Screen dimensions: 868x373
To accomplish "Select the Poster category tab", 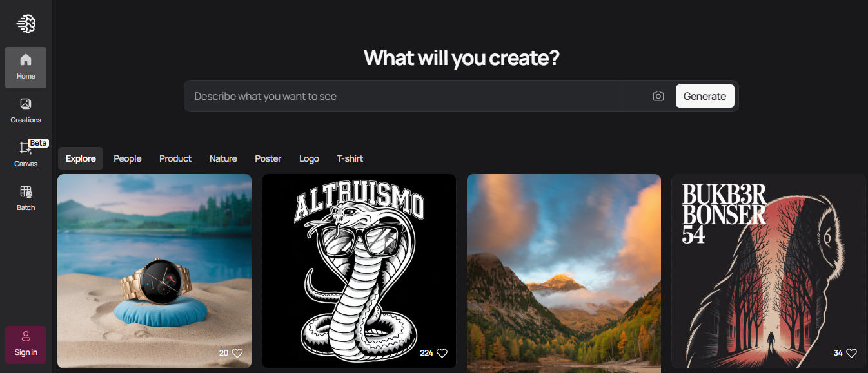I will click(x=268, y=158).
